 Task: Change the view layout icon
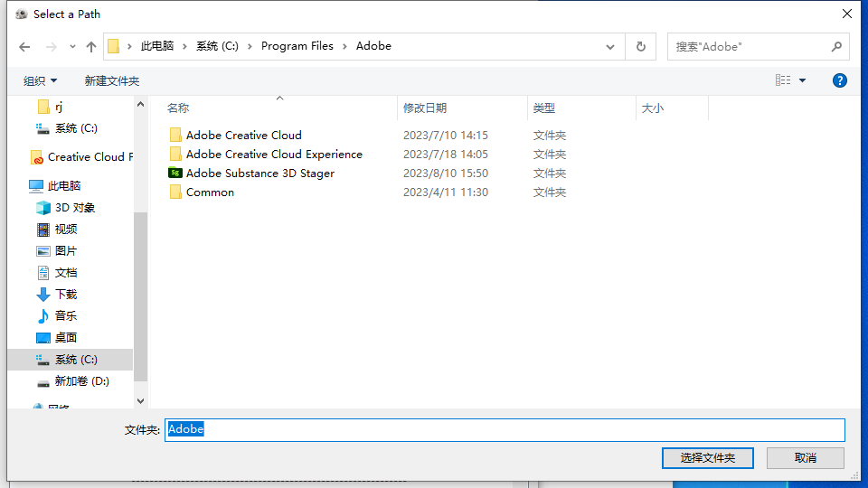783,80
